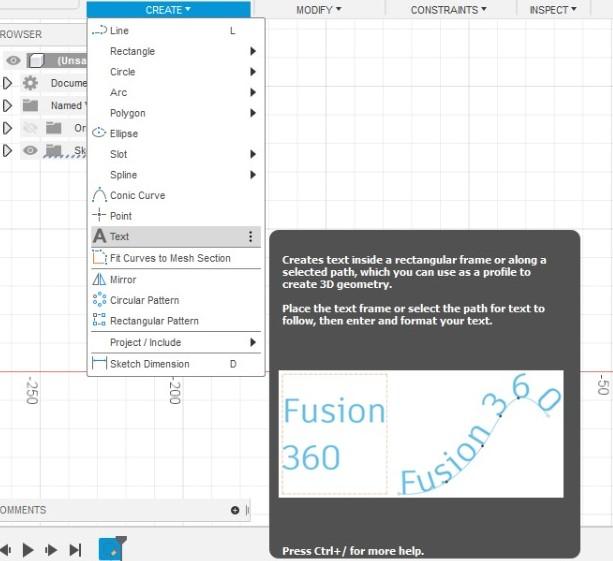
Task: Select the Sketch Dimension icon
Action: click(99, 363)
